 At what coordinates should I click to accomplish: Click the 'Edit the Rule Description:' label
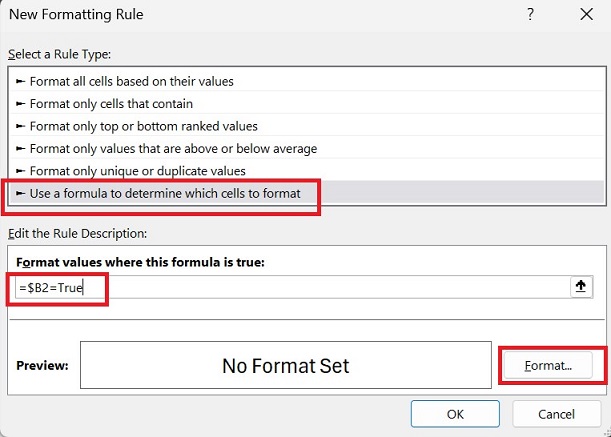tap(77, 234)
